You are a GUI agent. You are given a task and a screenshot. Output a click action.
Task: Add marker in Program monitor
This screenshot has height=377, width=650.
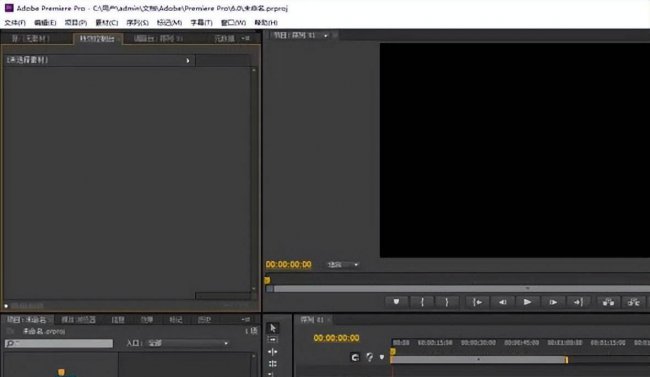396,302
